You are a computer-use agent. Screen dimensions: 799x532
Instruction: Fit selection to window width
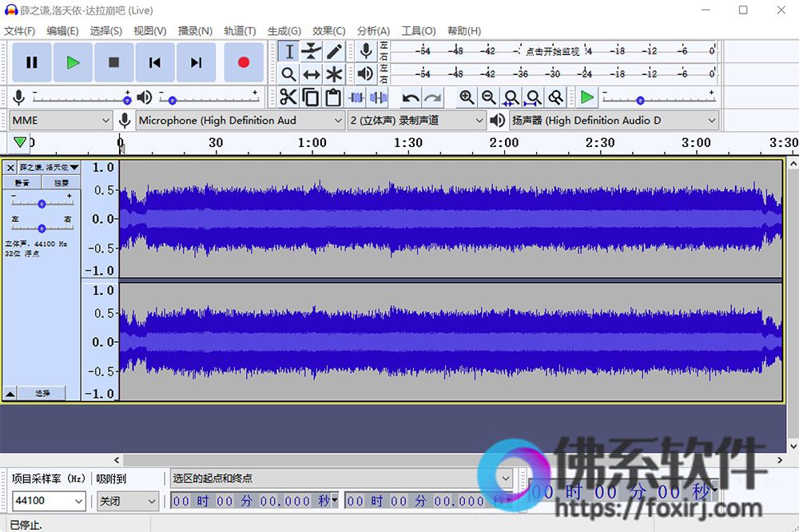511,97
